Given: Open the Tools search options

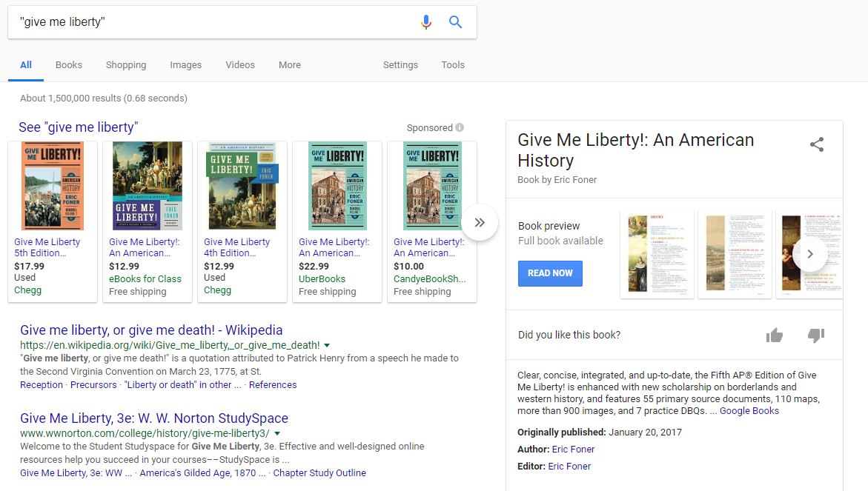Looking at the screenshot, I should pos(452,65).
